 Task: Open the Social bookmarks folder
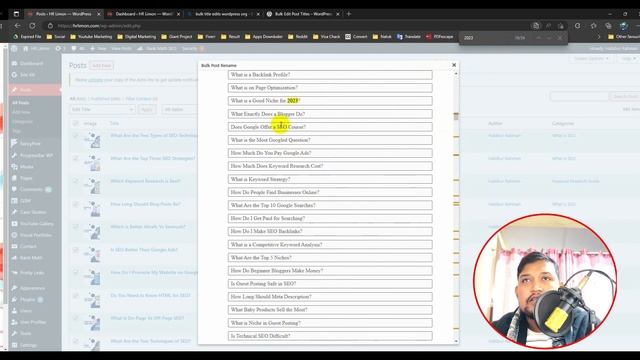[56, 37]
